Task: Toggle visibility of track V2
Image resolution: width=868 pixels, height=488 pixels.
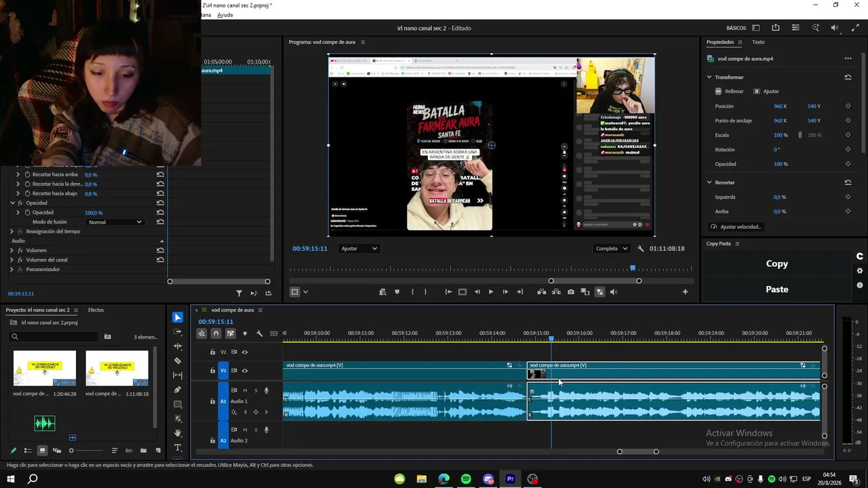Action: [245, 352]
